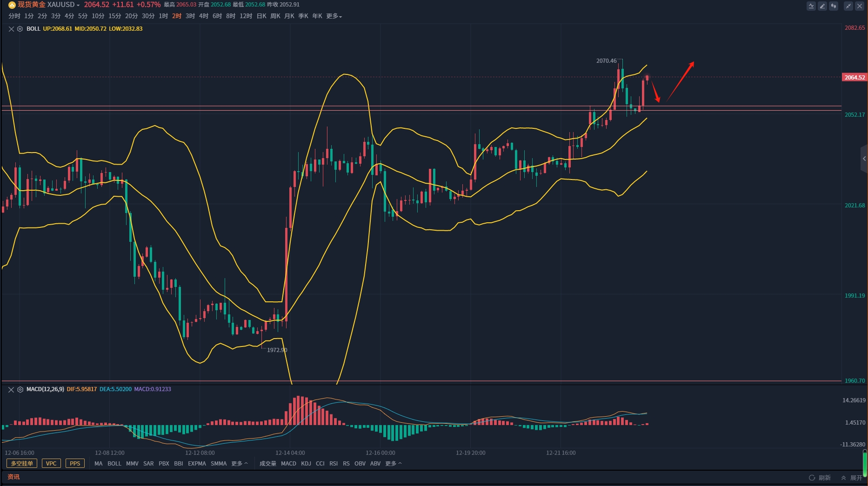Image resolution: width=868 pixels, height=486 pixels.
Task: Open the 更多 timeframe dropdown
Action: click(334, 16)
